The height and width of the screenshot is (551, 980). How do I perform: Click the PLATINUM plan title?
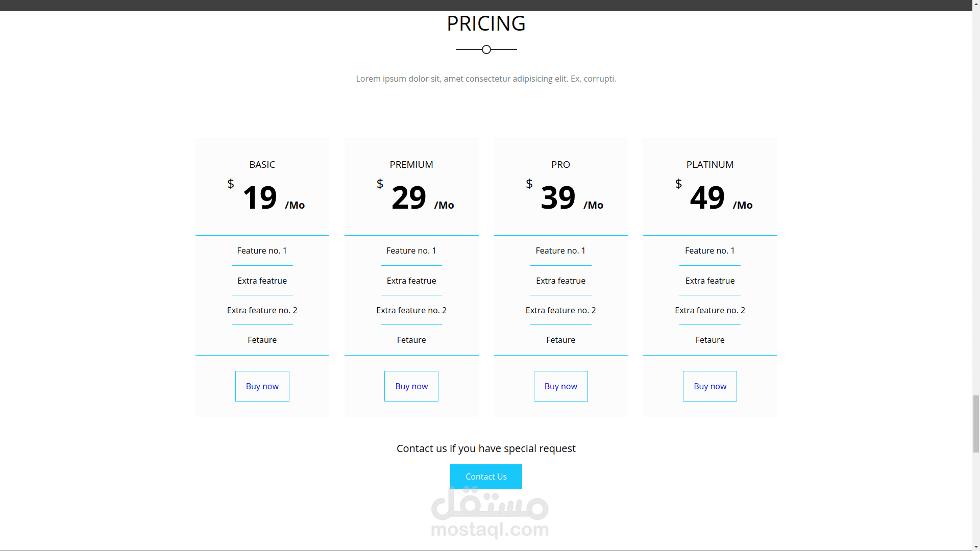(x=709, y=164)
